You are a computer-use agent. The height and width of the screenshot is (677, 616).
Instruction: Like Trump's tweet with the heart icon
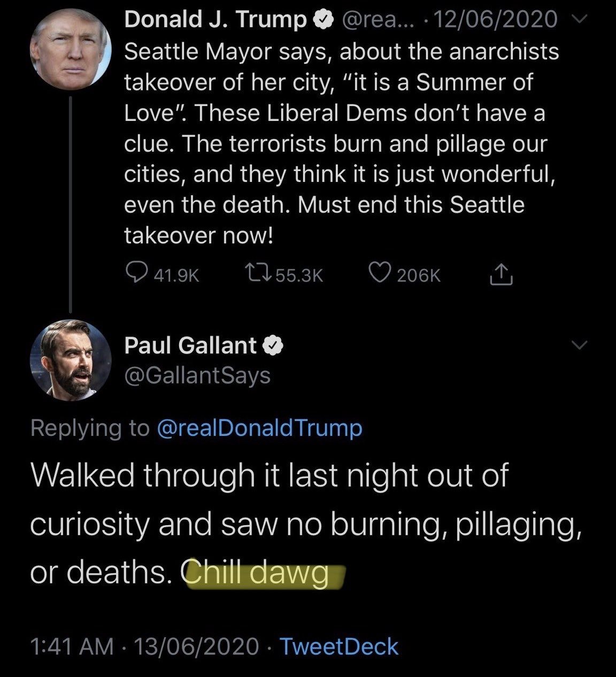tap(380, 274)
